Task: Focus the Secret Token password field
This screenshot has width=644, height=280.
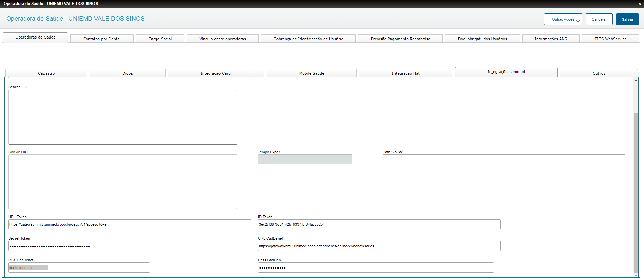Action: [x=130, y=246]
